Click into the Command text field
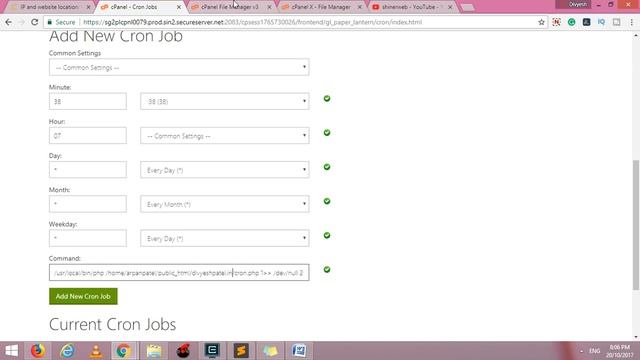The width and height of the screenshot is (640, 360). [x=179, y=273]
